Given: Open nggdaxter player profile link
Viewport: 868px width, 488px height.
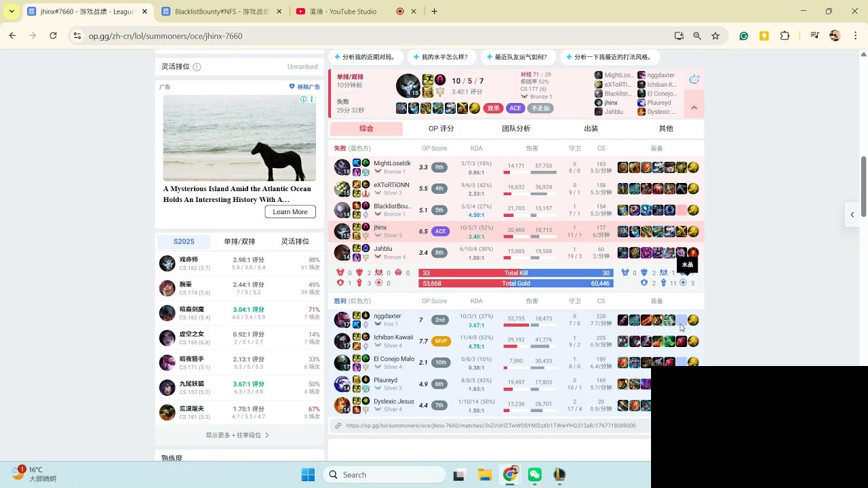Looking at the screenshot, I should tap(387, 316).
